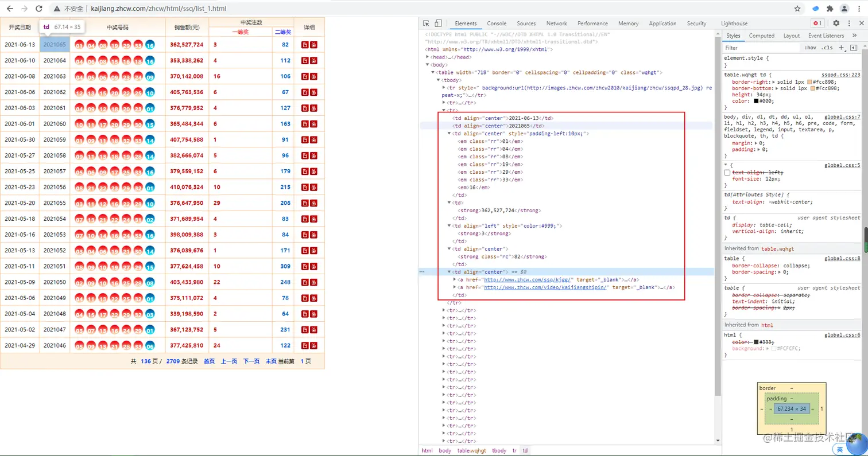
Task: Toggle the device toolbar icon in DevTools
Action: (x=438, y=24)
